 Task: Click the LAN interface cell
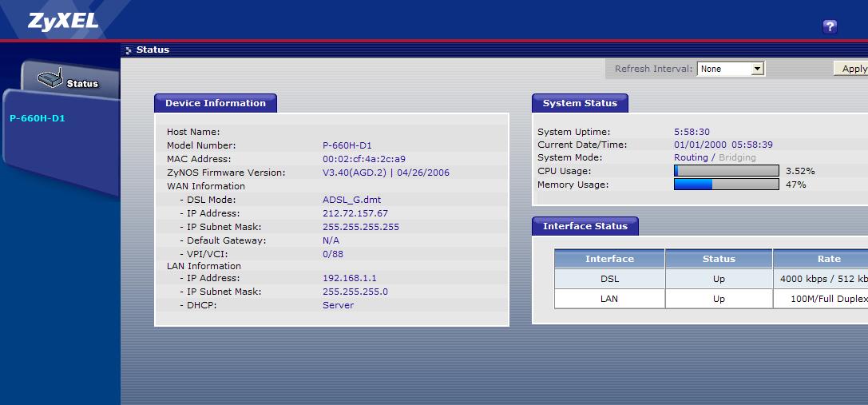pyautogui.click(x=609, y=299)
